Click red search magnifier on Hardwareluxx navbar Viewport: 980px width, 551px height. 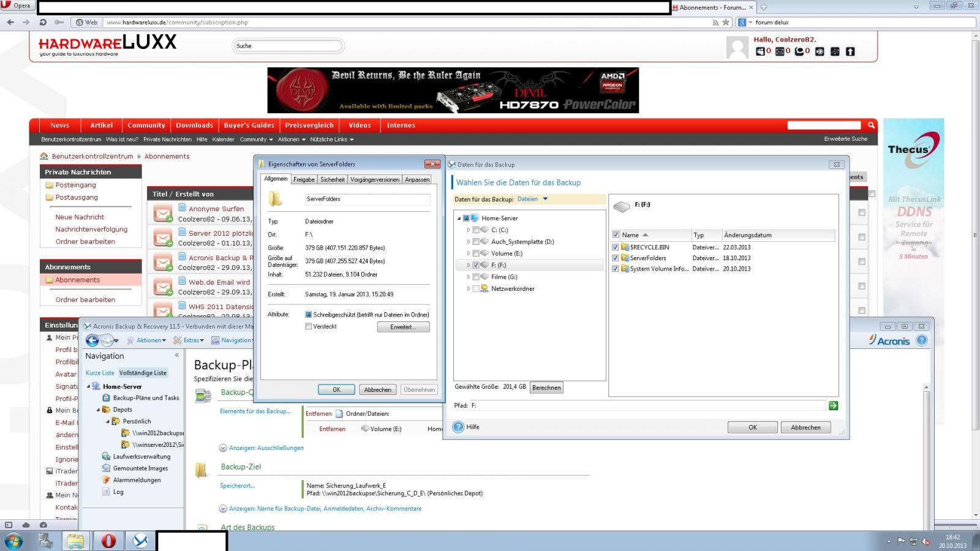(871, 125)
